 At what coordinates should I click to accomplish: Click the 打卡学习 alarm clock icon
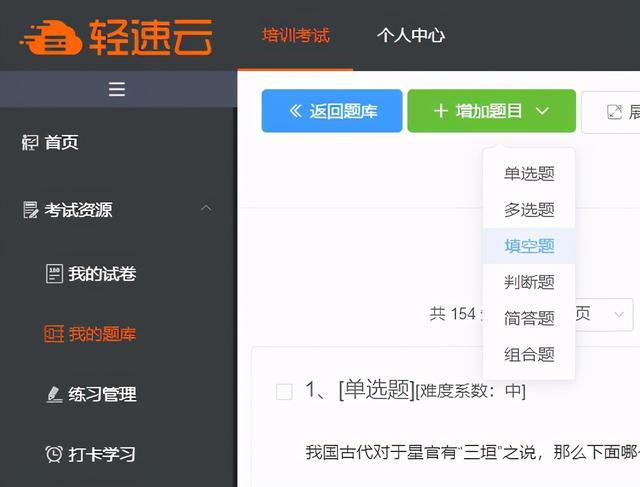tap(54, 454)
